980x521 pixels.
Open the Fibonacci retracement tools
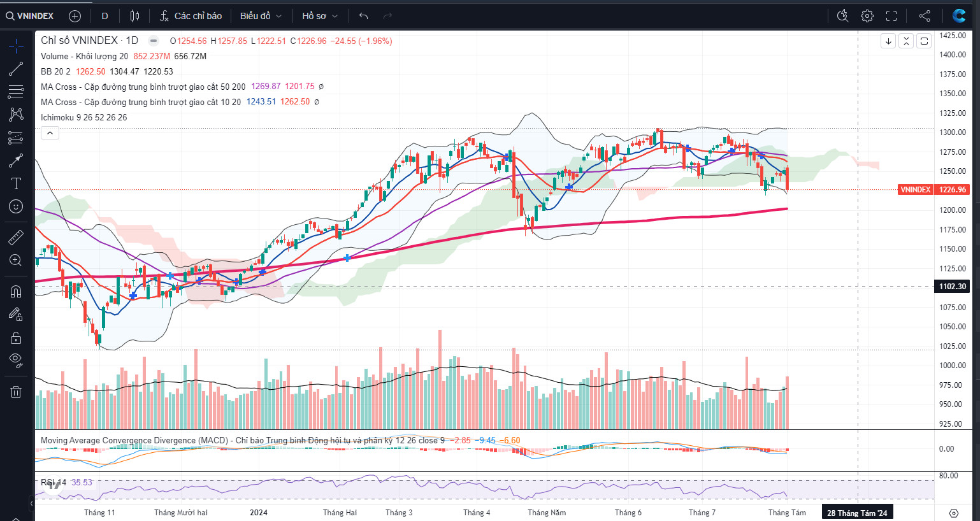tap(16, 92)
